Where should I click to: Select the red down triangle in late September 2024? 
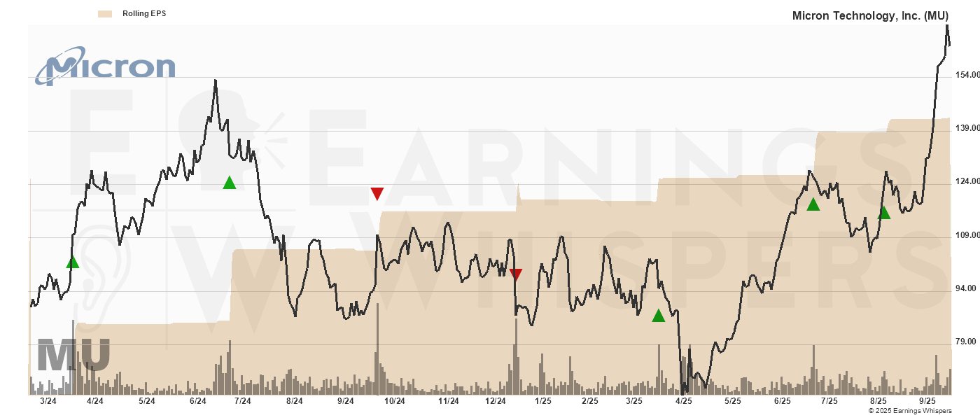[377, 194]
